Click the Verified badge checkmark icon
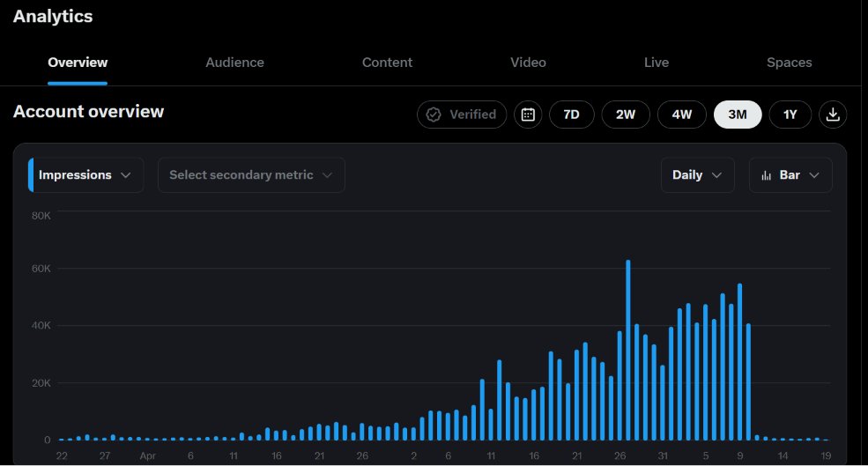Image resolution: width=868 pixels, height=466 pixels. [x=434, y=115]
